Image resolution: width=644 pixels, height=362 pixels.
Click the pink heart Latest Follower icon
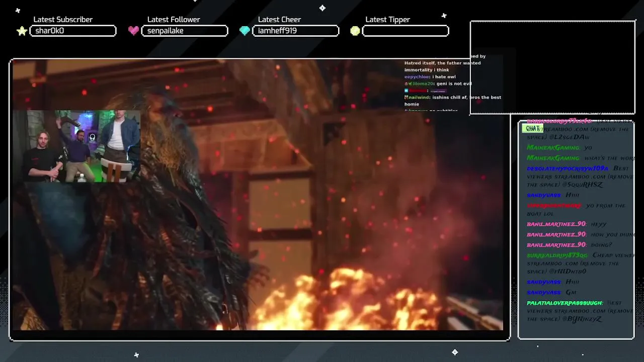[x=133, y=31]
